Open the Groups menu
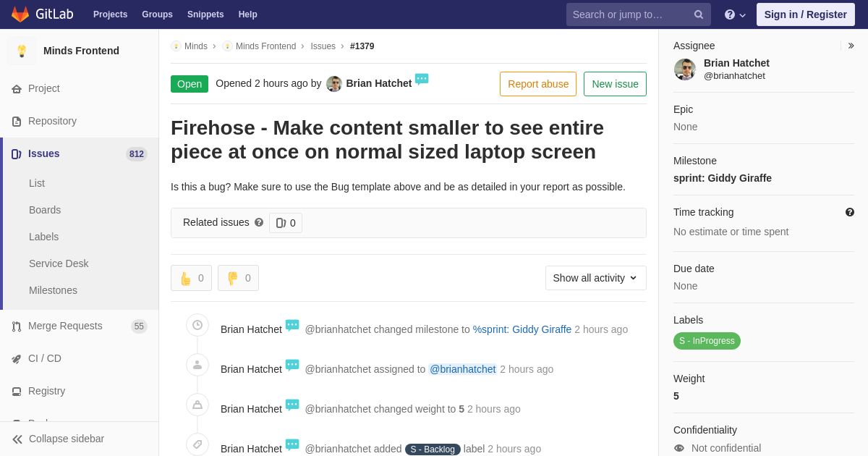The width and height of the screenshot is (868, 456). point(157,14)
